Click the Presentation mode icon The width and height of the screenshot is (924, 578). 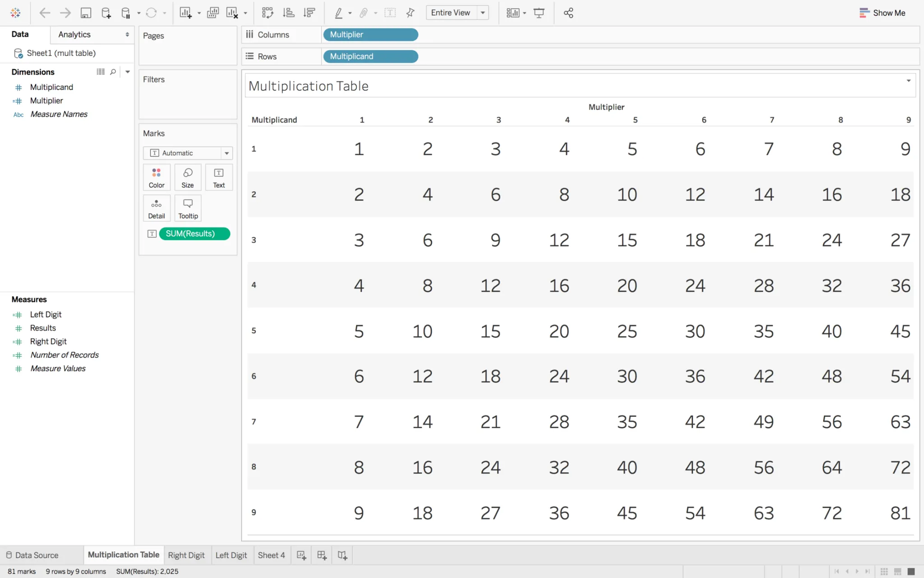[539, 13]
